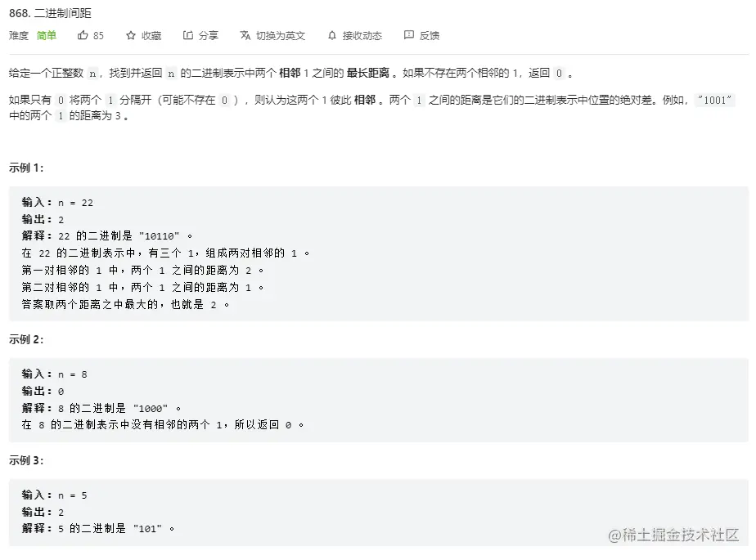
Task: Click the line 第二对相邻的 1 中
Action: tap(142, 288)
